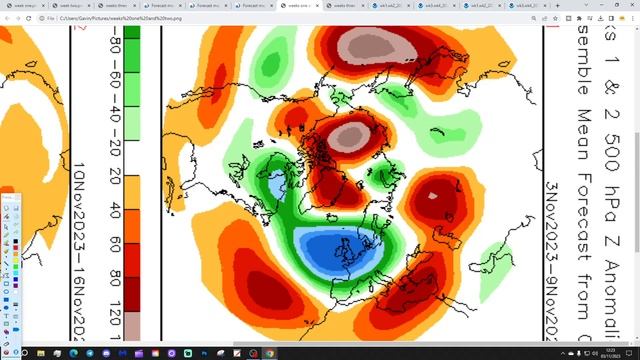Select the red color swatch in drawing palette
Image resolution: width=640 pixels, height=360 pixels.
tap(16, 247)
